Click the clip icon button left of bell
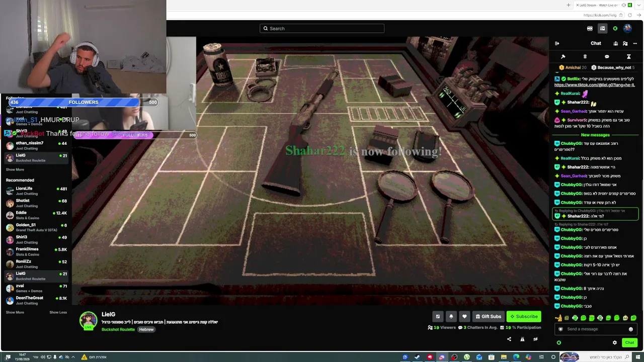The image size is (644, 362). (438, 316)
